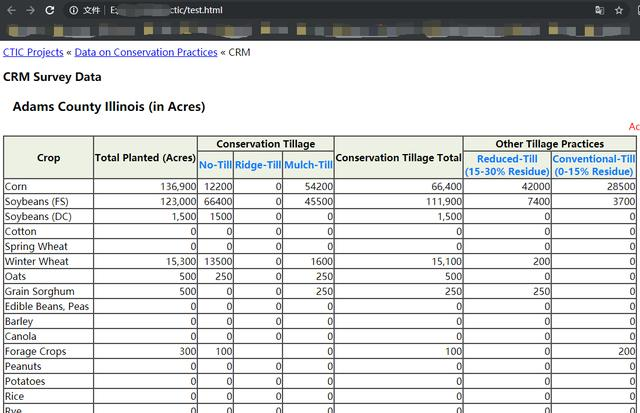Select the Grain Sorghum row label
This screenshot has width=640, height=413.
pyautogui.click(x=40, y=291)
